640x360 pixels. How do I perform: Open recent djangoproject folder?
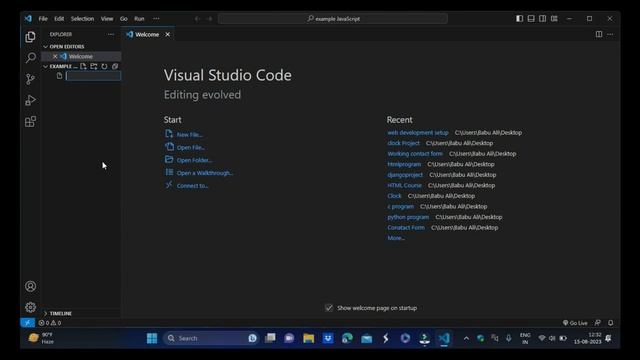(x=405, y=175)
